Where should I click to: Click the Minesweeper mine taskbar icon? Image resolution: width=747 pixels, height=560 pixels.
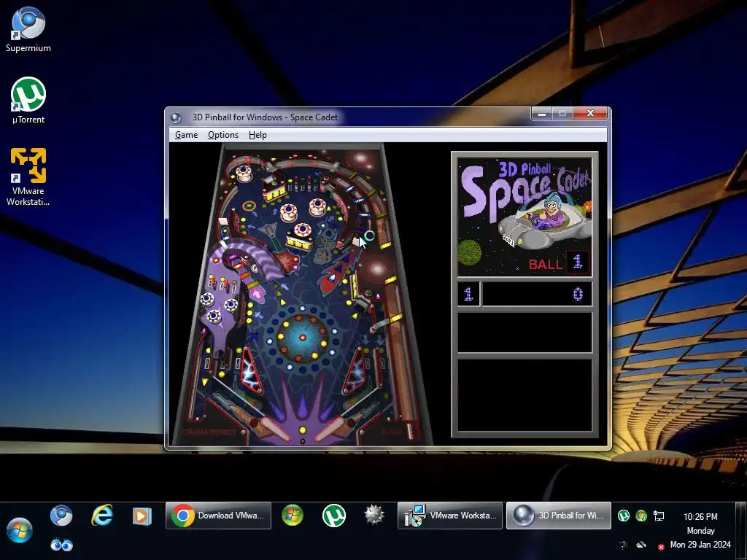(374, 516)
